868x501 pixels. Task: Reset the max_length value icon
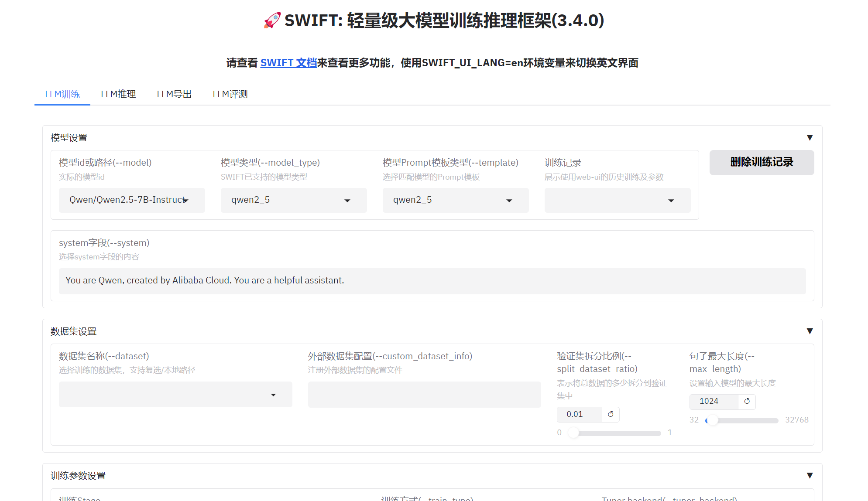coord(747,401)
